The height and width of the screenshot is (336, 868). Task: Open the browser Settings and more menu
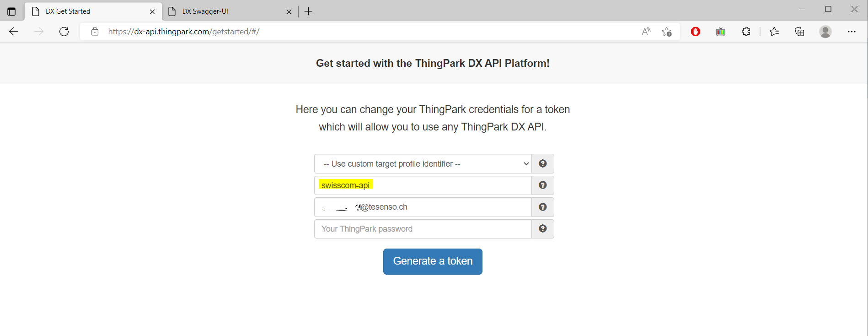(x=852, y=32)
